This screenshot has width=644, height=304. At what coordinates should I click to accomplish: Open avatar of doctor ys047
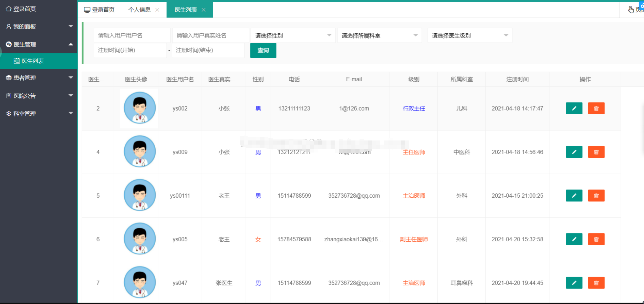coord(139,282)
